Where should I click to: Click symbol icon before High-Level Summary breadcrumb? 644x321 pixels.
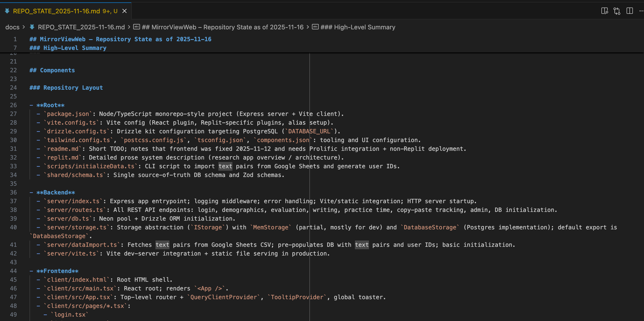(x=315, y=27)
